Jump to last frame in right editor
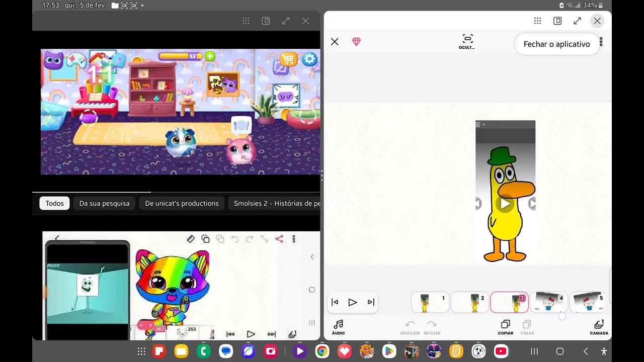 pyautogui.click(x=371, y=302)
